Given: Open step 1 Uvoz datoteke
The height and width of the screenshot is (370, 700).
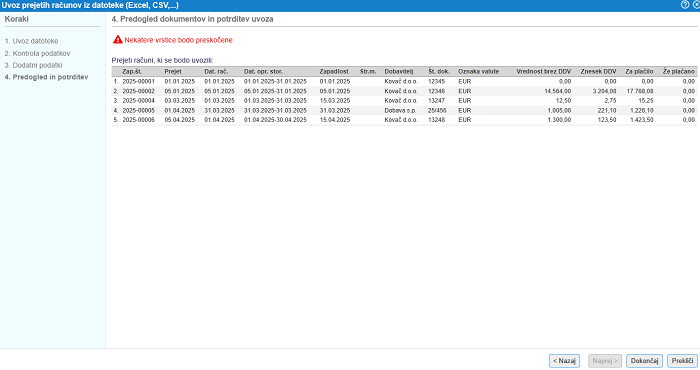Looking at the screenshot, I should (x=31, y=41).
